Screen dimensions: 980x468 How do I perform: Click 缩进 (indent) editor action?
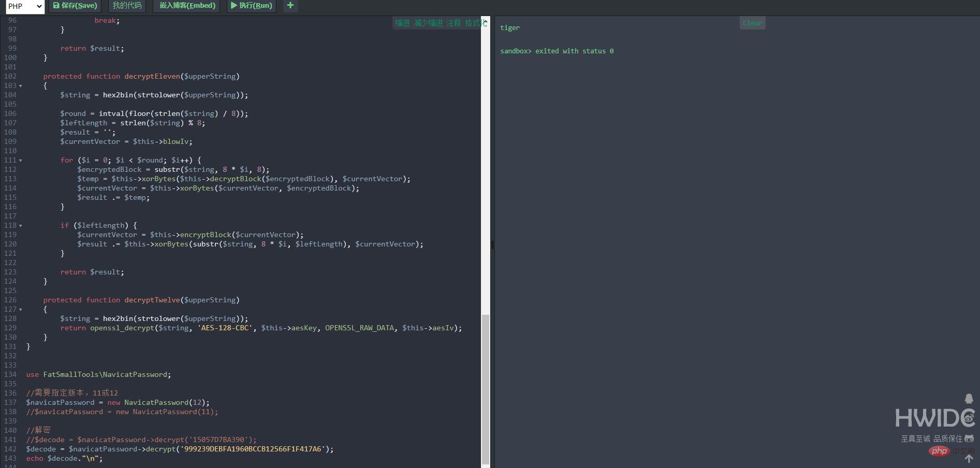(402, 23)
